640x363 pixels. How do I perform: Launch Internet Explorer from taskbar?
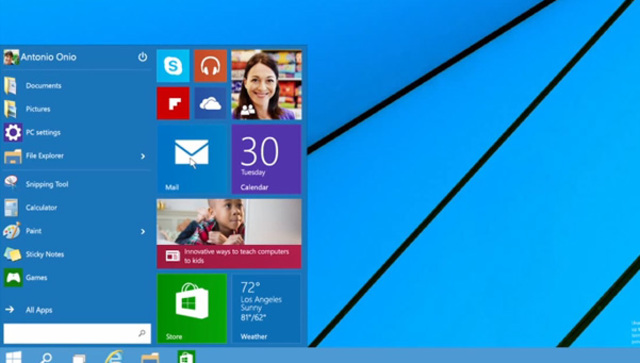[114, 357]
